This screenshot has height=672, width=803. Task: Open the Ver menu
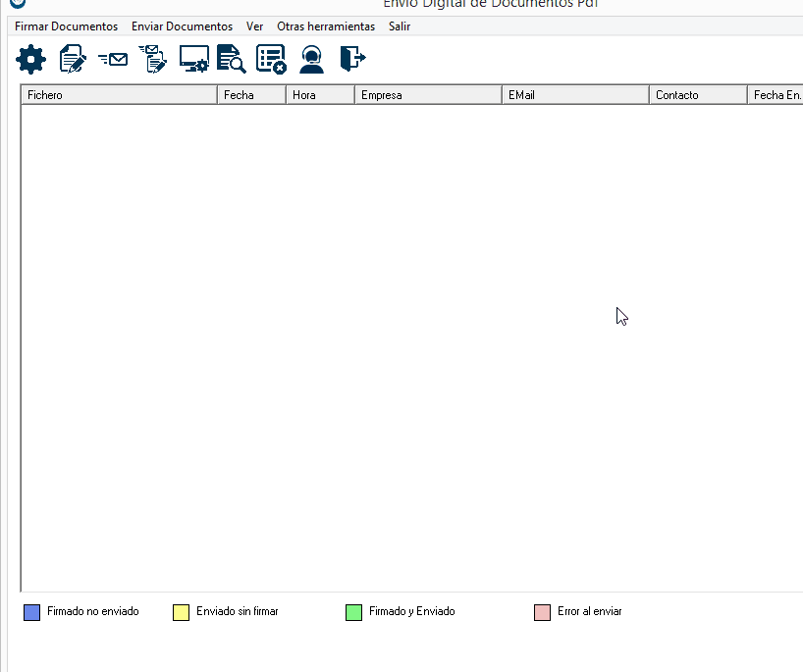click(254, 26)
